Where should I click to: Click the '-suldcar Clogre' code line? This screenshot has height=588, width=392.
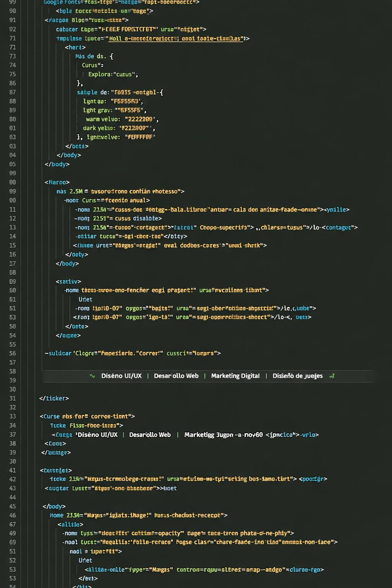[132, 353]
